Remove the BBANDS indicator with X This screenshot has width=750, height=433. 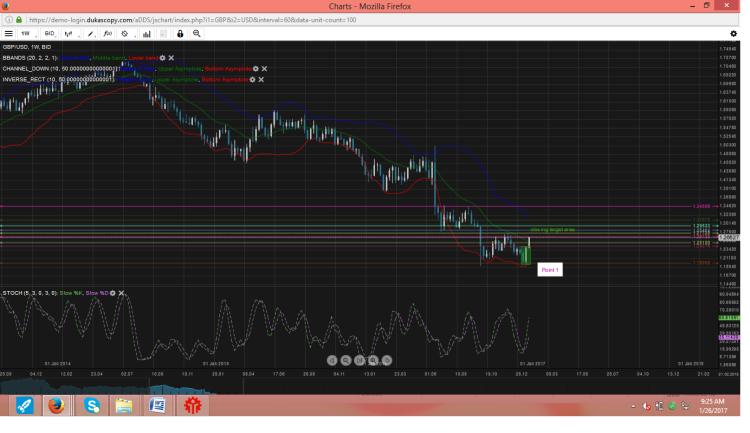coord(172,58)
